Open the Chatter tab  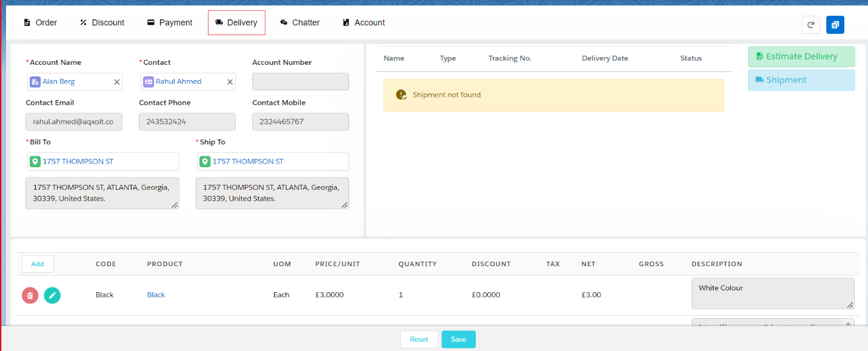tap(299, 22)
